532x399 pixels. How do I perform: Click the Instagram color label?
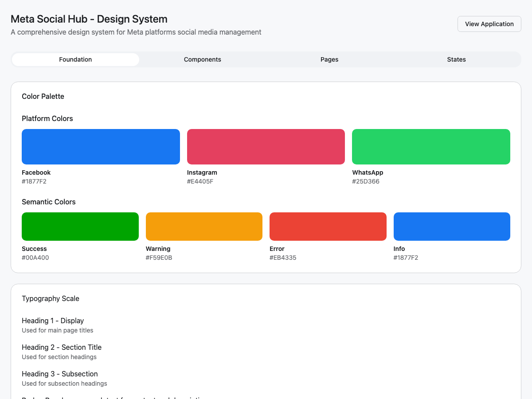(202, 172)
